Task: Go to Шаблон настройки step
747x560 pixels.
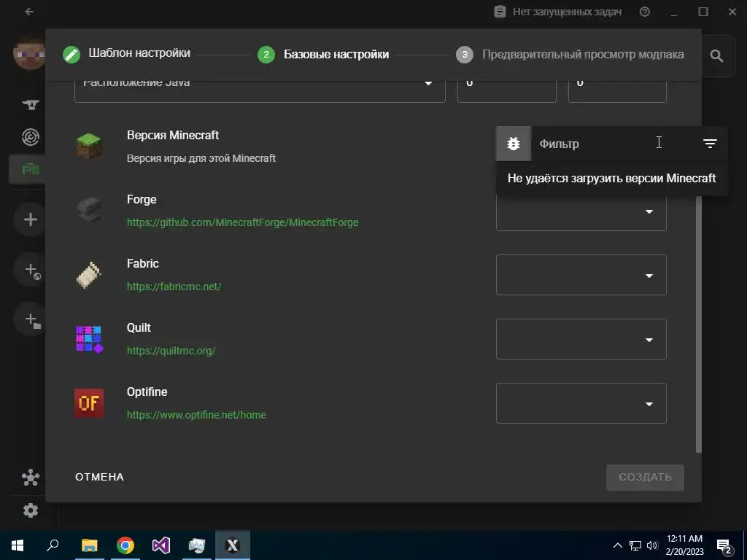Action: tap(126, 53)
